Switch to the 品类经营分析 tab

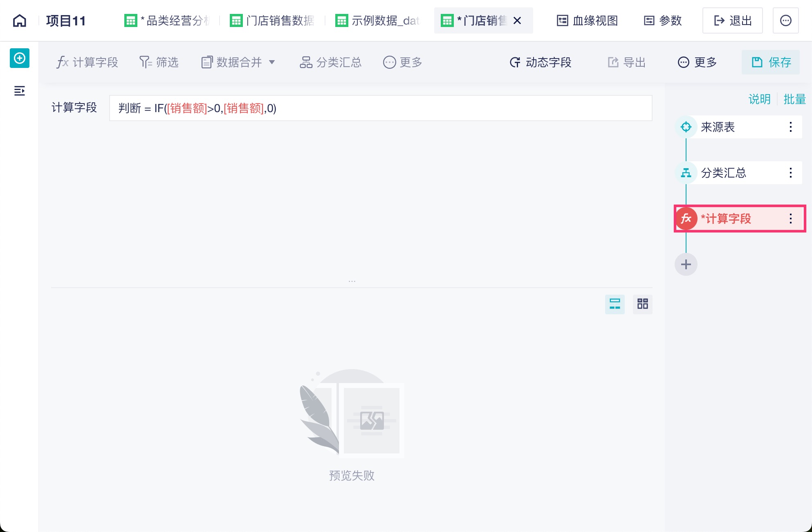(168, 20)
